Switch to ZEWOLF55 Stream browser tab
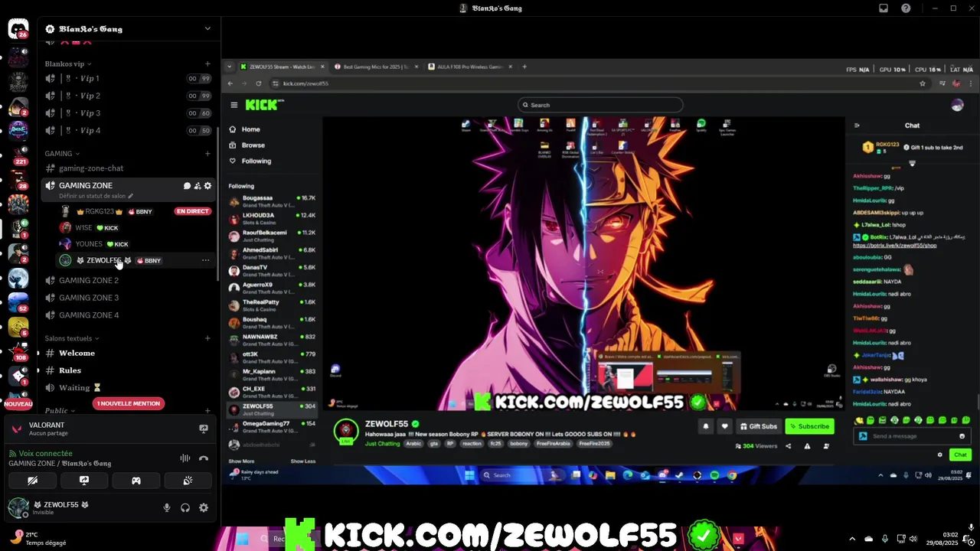Viewport: 980px width, 551px height. click(283, 67)
